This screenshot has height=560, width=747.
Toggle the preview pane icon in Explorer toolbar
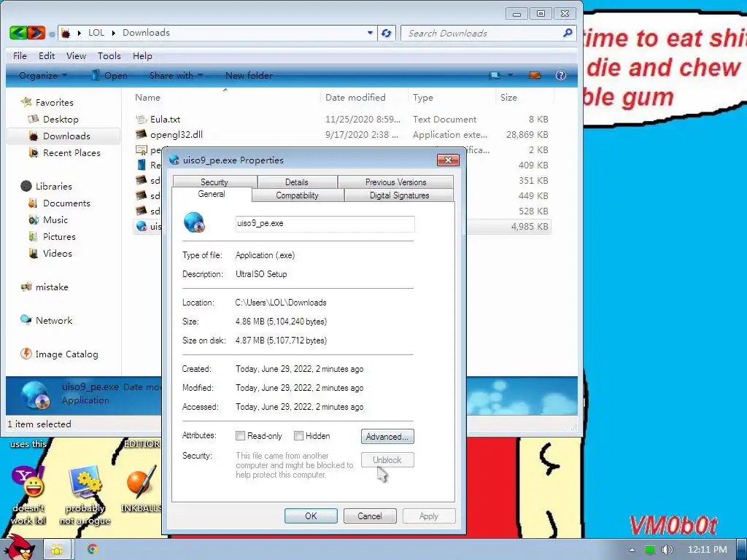(535, 75)
